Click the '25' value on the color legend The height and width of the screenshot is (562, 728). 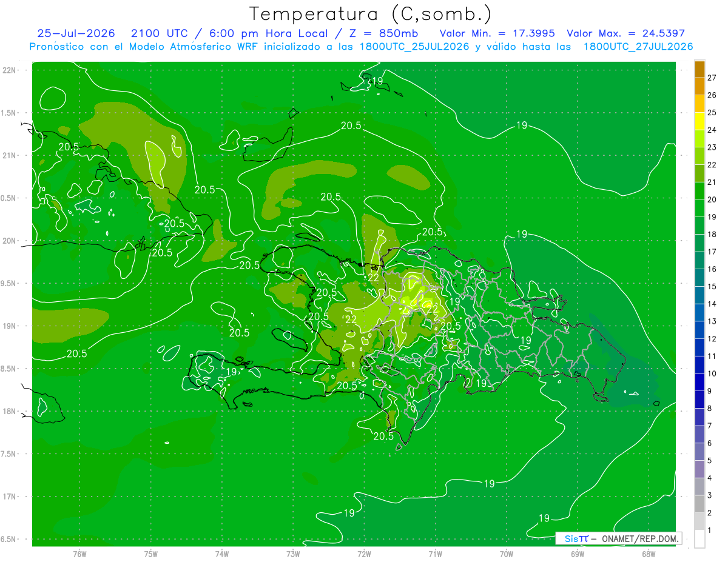pos(712,112)
